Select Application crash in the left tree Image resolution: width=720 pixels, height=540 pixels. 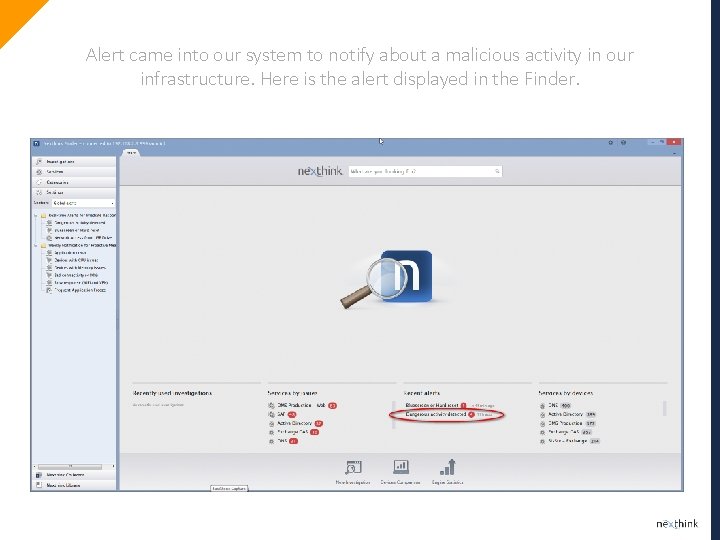click(70, 253)
